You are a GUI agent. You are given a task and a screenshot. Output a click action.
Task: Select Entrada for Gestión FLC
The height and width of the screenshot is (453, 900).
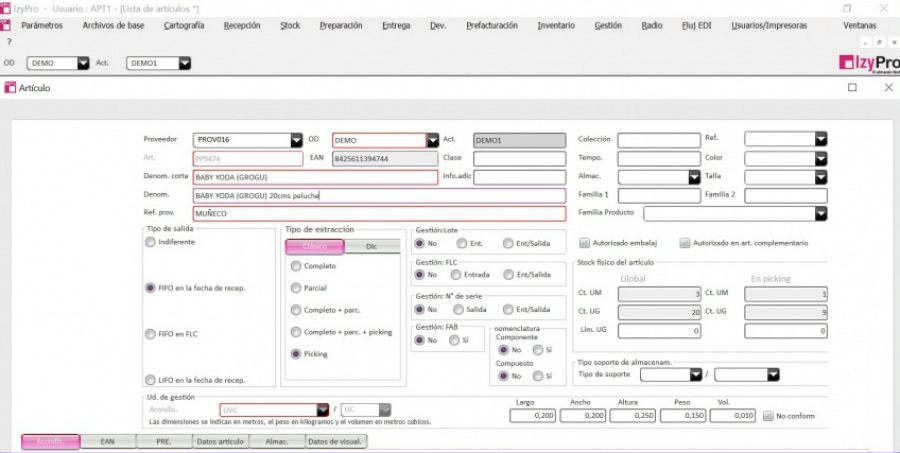click(456, 274)
